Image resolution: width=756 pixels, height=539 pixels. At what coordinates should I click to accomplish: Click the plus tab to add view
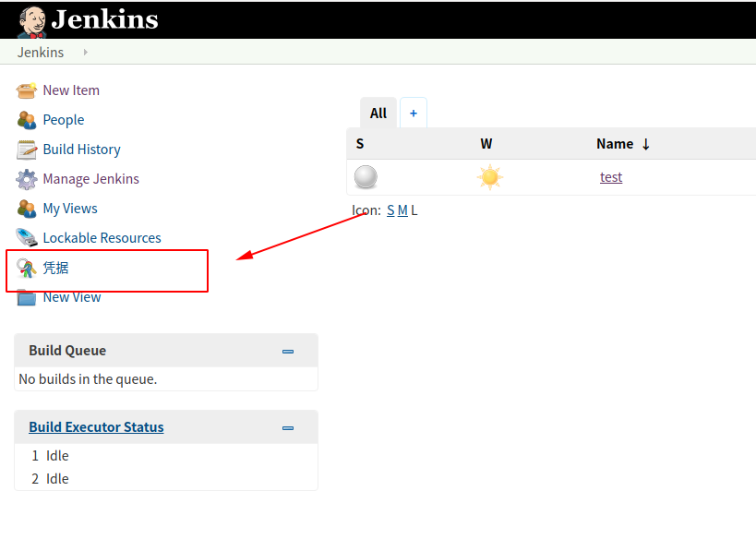pos(414,114)
